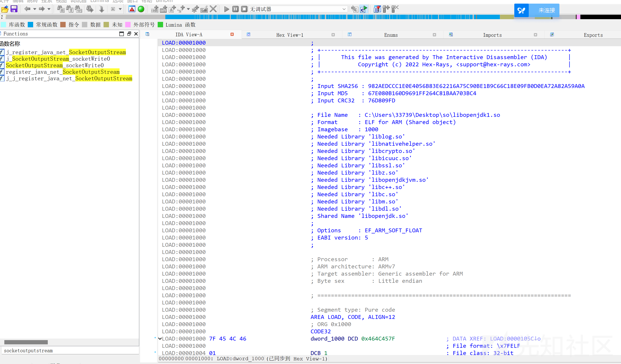Select j_SocketOutputStream_socketWrite0 function
The width and height of the screenshot is (621, 364).
click(x=58, y=59)
